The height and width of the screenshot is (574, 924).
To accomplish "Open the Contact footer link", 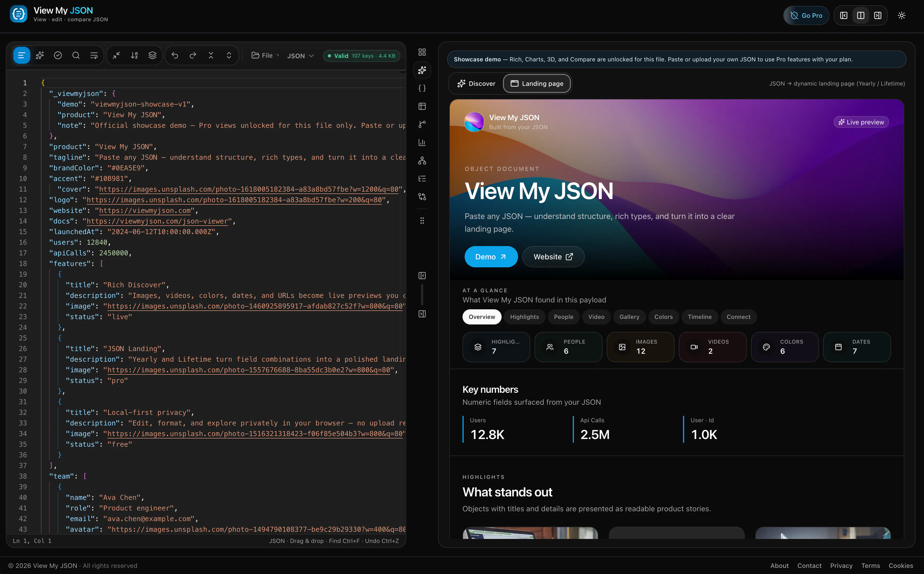I will pos(809,566).
